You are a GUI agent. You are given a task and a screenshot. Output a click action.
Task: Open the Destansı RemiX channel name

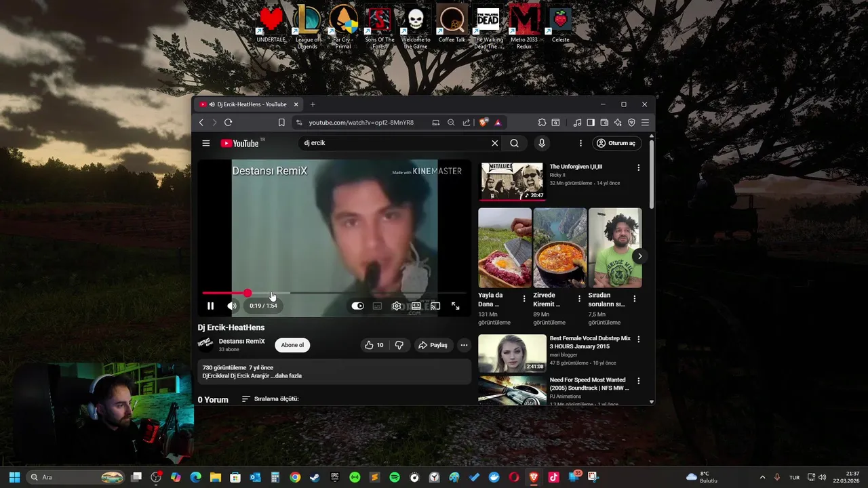(241, 341)
